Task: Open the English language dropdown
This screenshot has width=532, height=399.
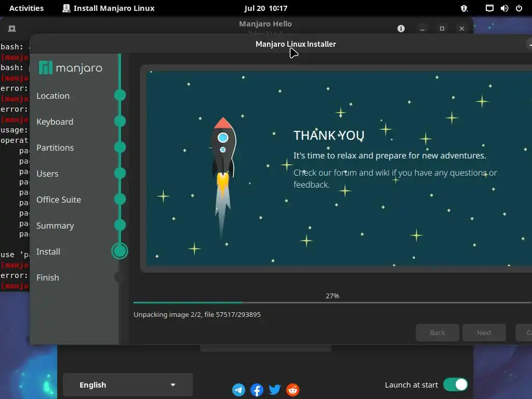Action: [128, 385]
